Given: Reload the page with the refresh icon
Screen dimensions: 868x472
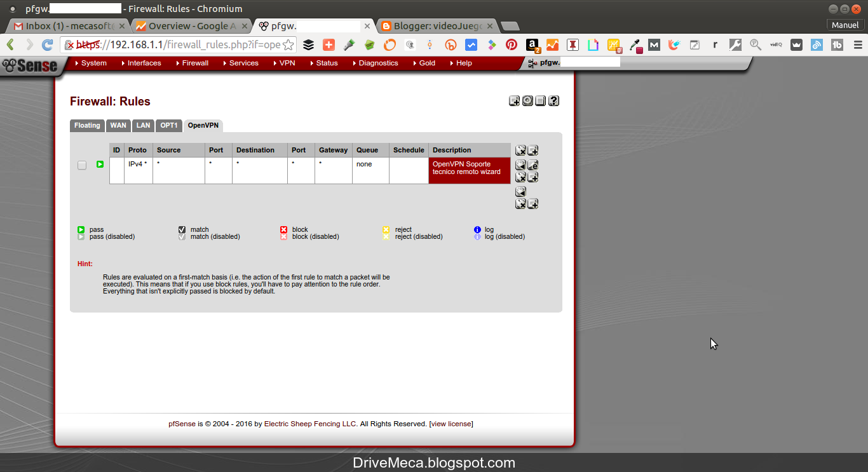Looking at the screenshot, I should pyautogui.click(x=47, y=44).
